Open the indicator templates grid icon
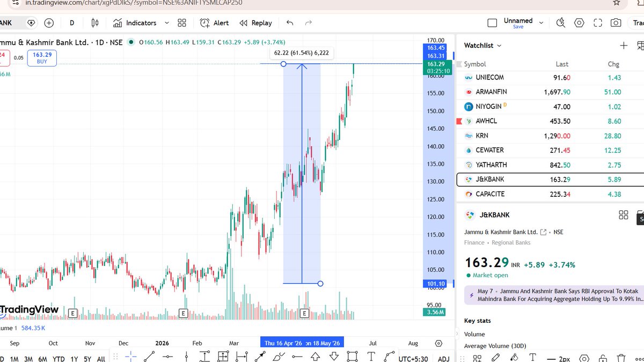The image size is (644, 362). tap(182, 23)
